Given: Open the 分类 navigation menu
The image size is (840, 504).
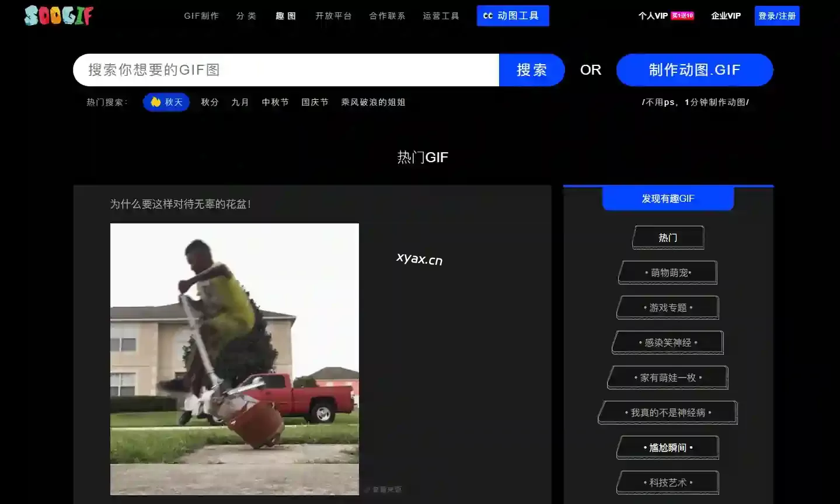Looking at the screenshot, I should [x=246, y=16].
